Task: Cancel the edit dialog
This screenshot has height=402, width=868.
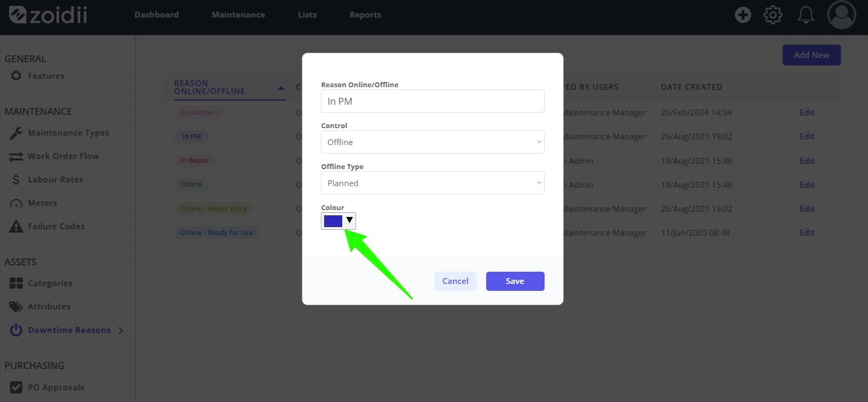Action: (455, 281)
